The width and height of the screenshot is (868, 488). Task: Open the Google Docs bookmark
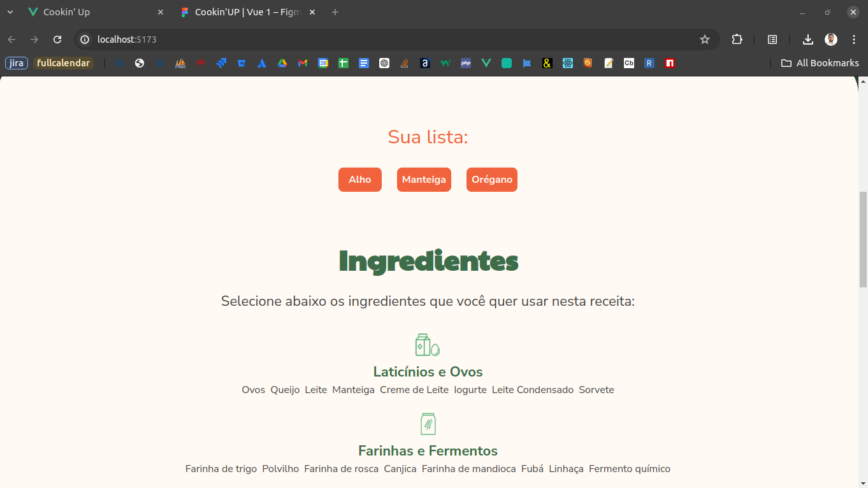[364, 63]
